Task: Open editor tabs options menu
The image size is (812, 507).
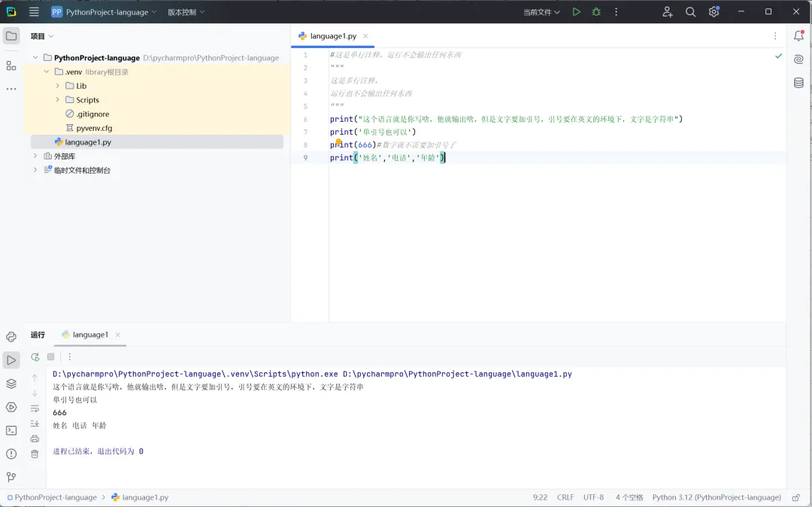Action: 775,36
